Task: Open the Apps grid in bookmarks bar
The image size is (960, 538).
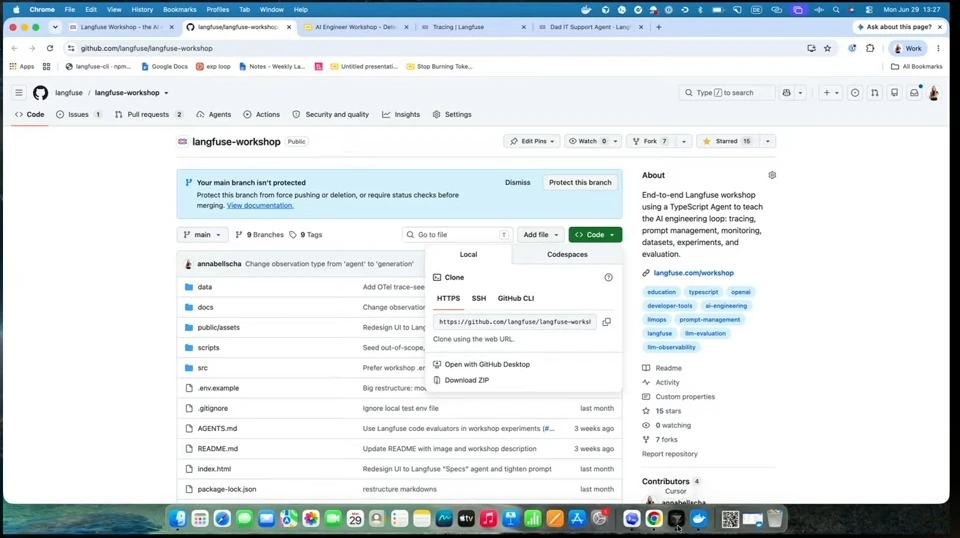Action: tap(22, 66)
